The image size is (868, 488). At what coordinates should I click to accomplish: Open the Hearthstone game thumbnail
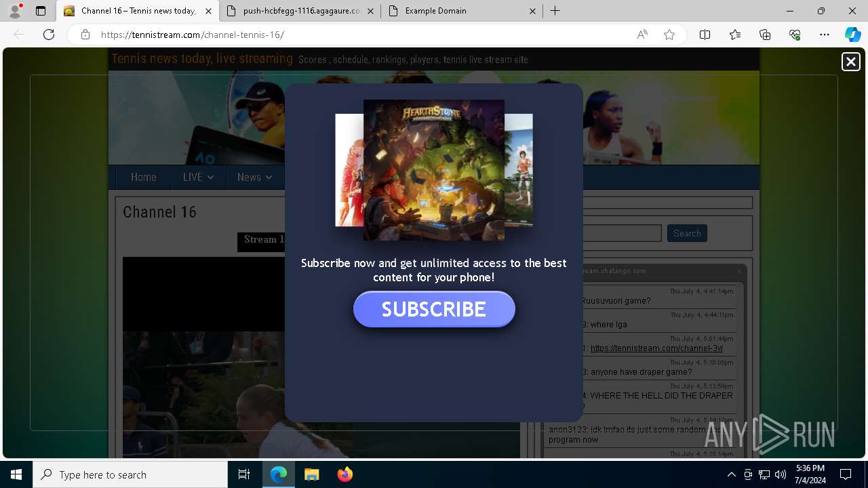434,170
